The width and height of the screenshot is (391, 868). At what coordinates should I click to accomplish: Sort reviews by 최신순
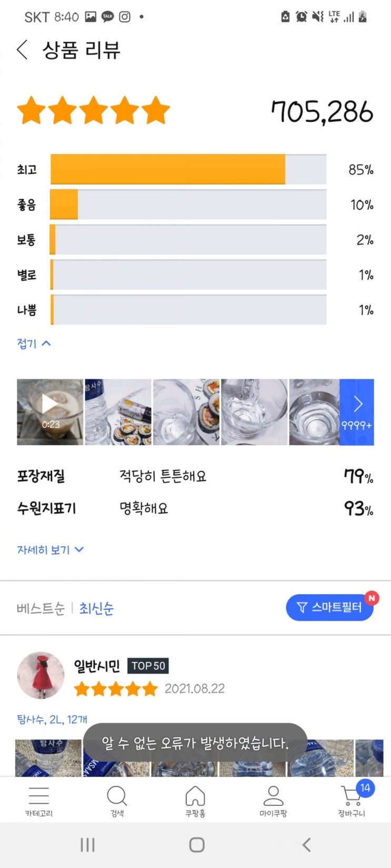pyautogui.click(x=96, y=608)
